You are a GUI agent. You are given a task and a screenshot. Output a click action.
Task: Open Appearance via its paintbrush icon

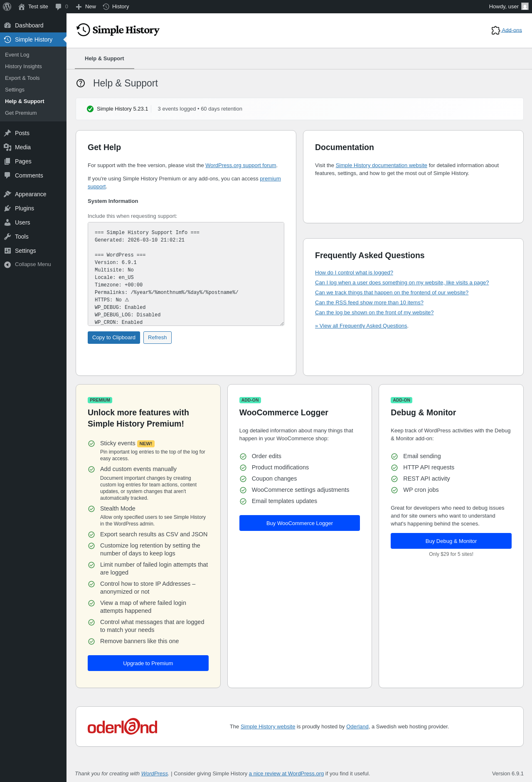click(7, 194)
